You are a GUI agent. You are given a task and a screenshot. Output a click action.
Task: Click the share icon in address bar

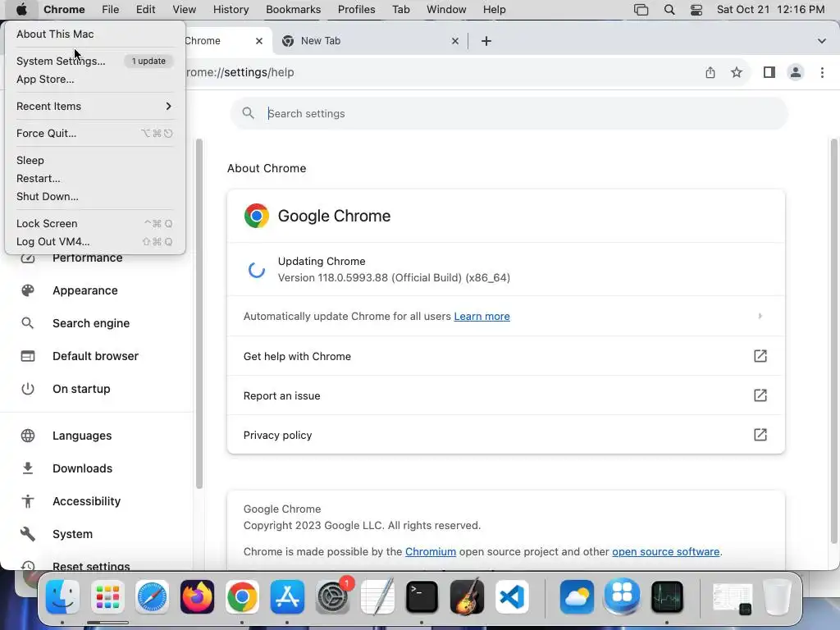click(x=710, y=72)
